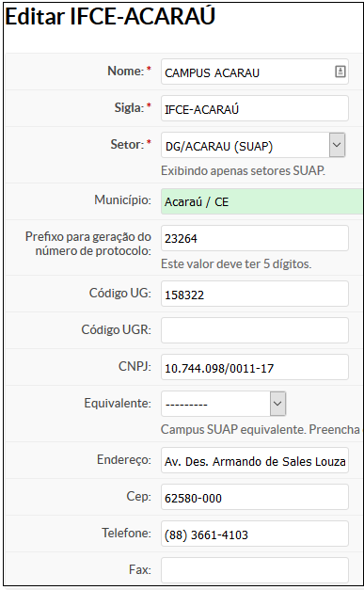This screenshot has width=364, height=590.
Task: Click the CNPJ field 10.744.098/0011-17
Action: click(x=255, y=367)
